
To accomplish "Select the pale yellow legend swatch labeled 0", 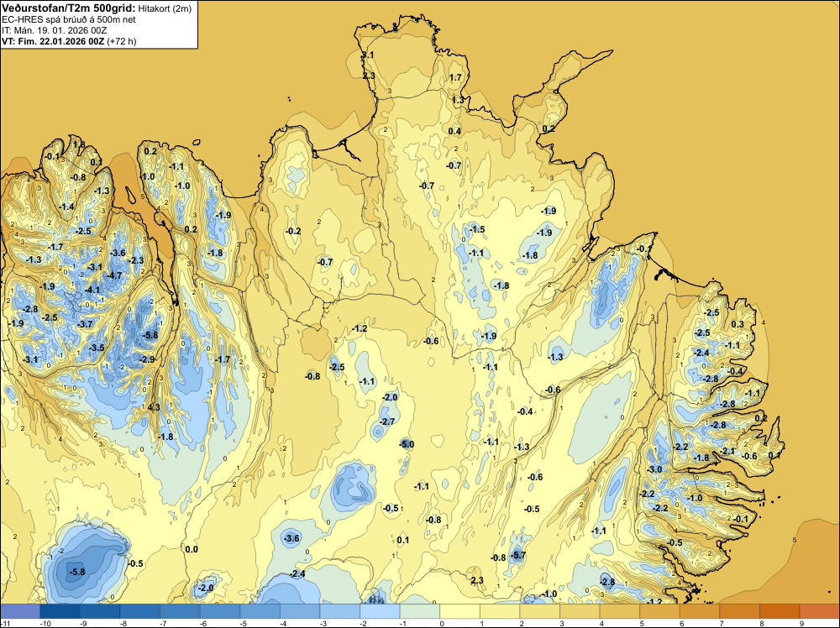I will coord(459,611).
